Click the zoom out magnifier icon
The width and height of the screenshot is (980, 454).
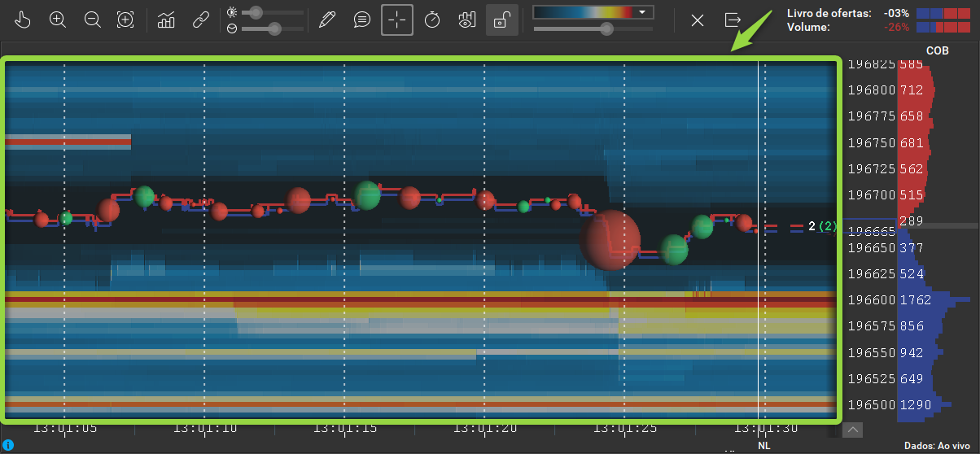click(92, 20)
